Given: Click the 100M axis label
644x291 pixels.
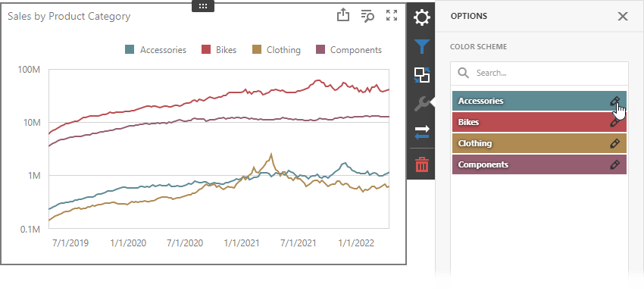Looking at the screenshot, I should [29, 70].
